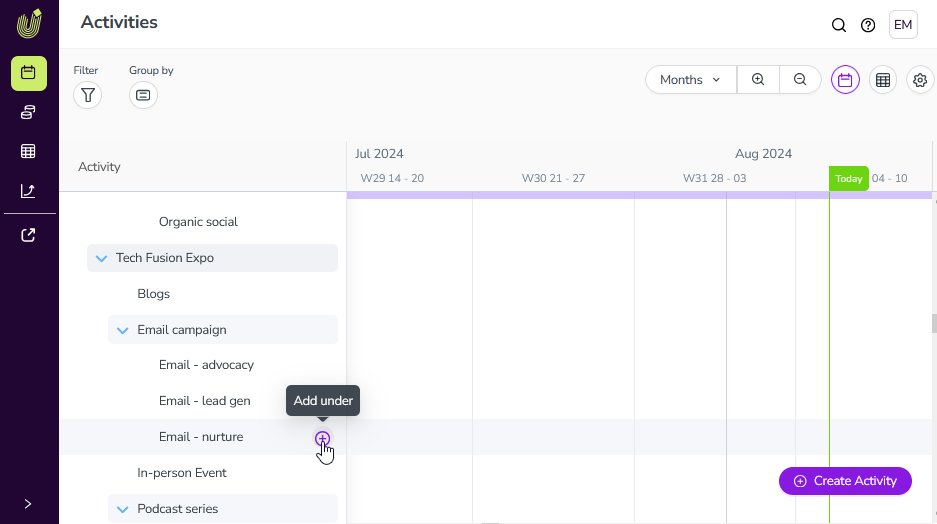Zoom out on the timeline
The width and height of the screenshot is (937, 524).
point(800,80)
